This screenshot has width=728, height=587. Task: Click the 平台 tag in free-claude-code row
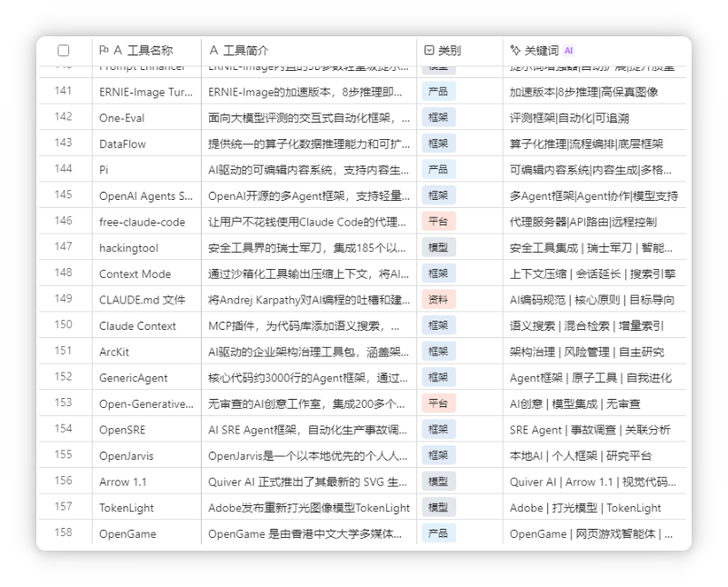439,222
